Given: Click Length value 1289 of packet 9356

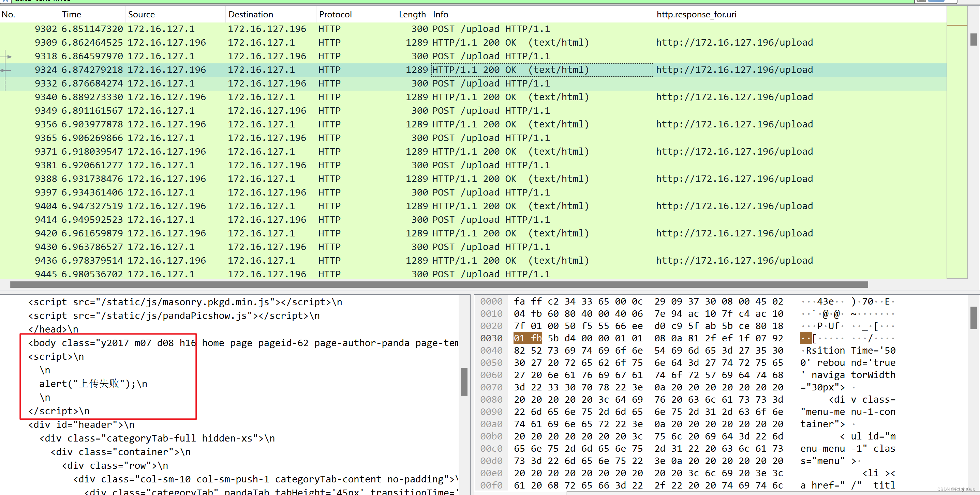Looking at the screenshot, I should 417,125.
